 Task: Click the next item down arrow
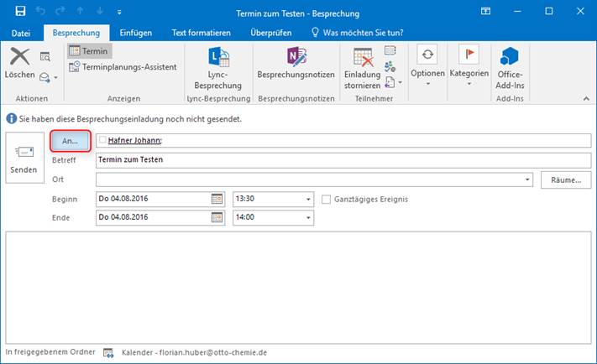100,11
